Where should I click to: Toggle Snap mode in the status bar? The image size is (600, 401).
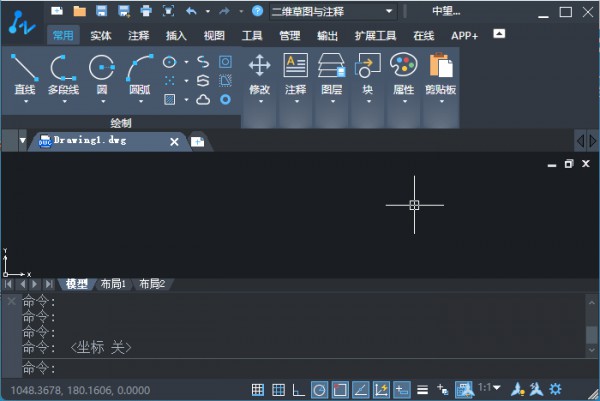[258, 390]
